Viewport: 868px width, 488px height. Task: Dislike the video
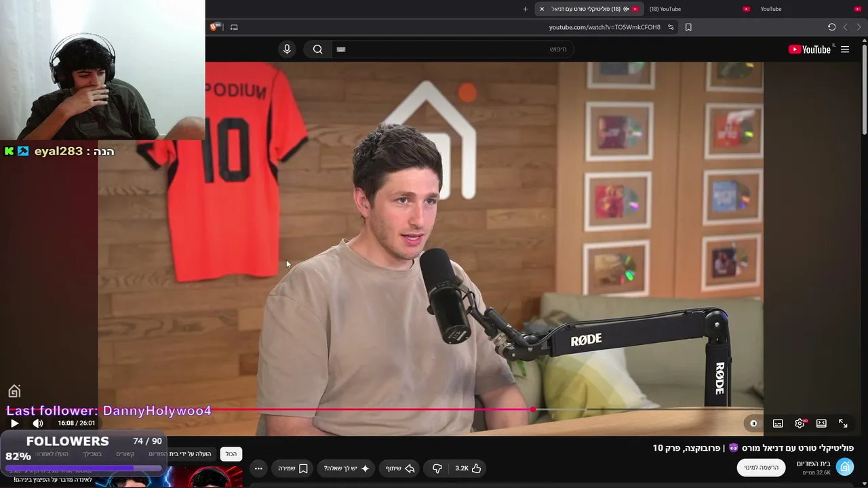437,468
